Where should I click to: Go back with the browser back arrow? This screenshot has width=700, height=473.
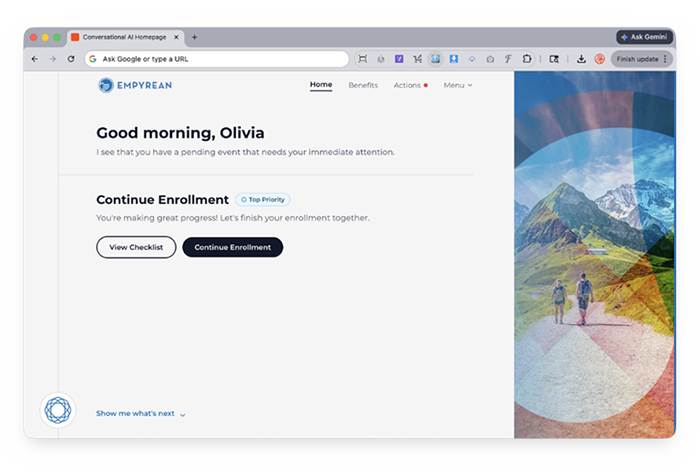coord(35,59)
